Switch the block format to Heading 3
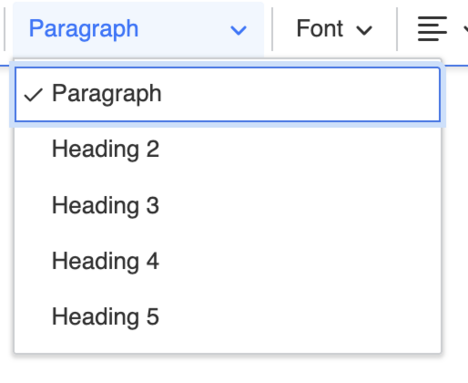Screen dimensions: 468x383 (228, 205)
